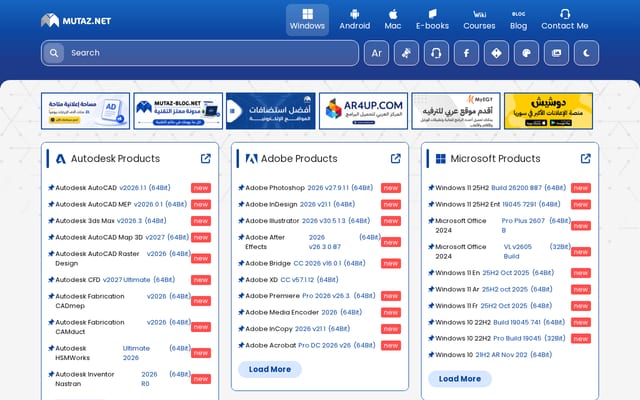Image resolution: width=640 pixels, height=400 pixels.
Task: Select the Windows category tab
Action: pos(307,20)
